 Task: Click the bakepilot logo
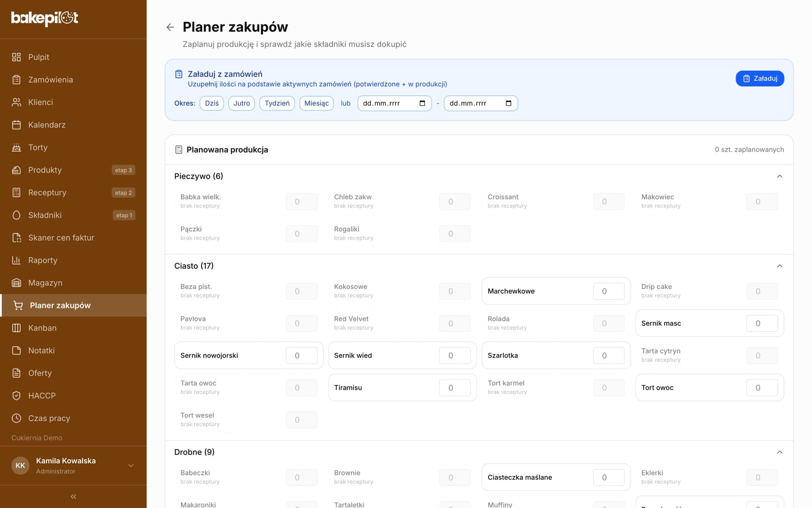pos(45,18)
